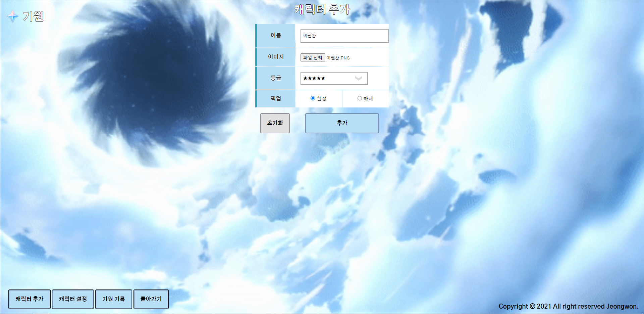Click the 이름 field label

tap(276, 35)
